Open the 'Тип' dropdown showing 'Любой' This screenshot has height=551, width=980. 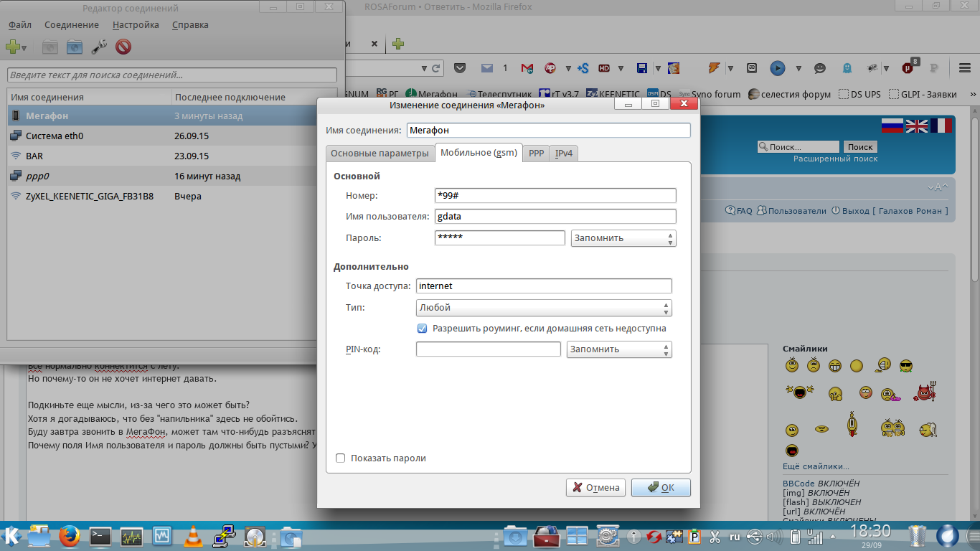(544, 307)
